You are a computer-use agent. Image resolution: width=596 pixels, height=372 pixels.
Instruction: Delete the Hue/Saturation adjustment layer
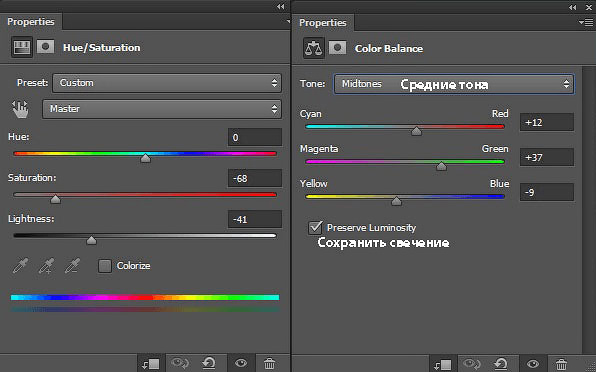[x=269, y=364]
